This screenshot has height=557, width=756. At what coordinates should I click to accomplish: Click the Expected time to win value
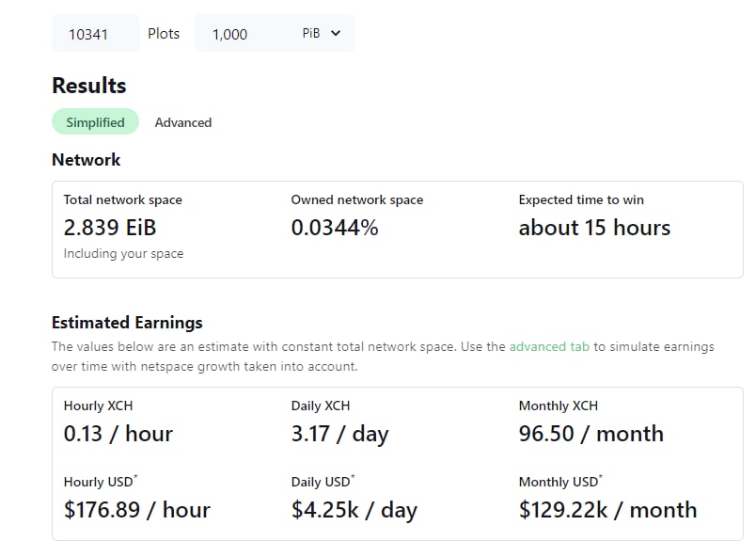click(x=594, y=228)
